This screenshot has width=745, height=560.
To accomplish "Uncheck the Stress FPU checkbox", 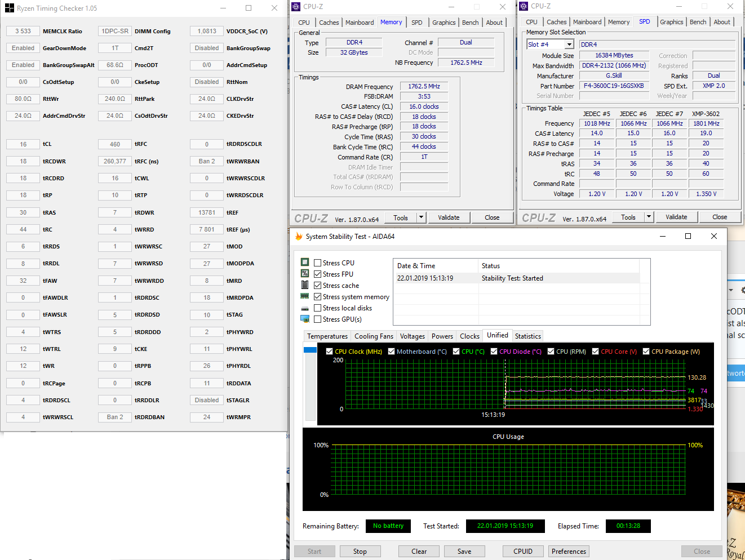I will click(x=318, y=274).
